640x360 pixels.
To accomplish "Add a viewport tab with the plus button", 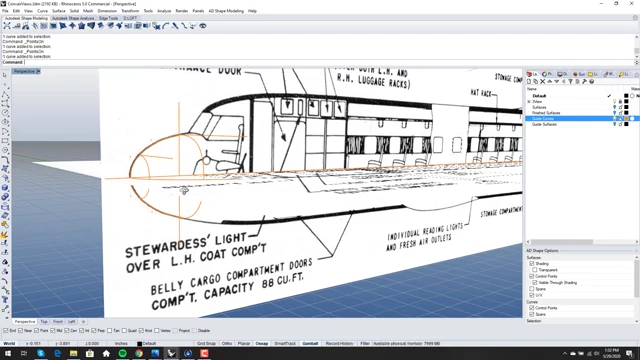I will coord(83,322).
